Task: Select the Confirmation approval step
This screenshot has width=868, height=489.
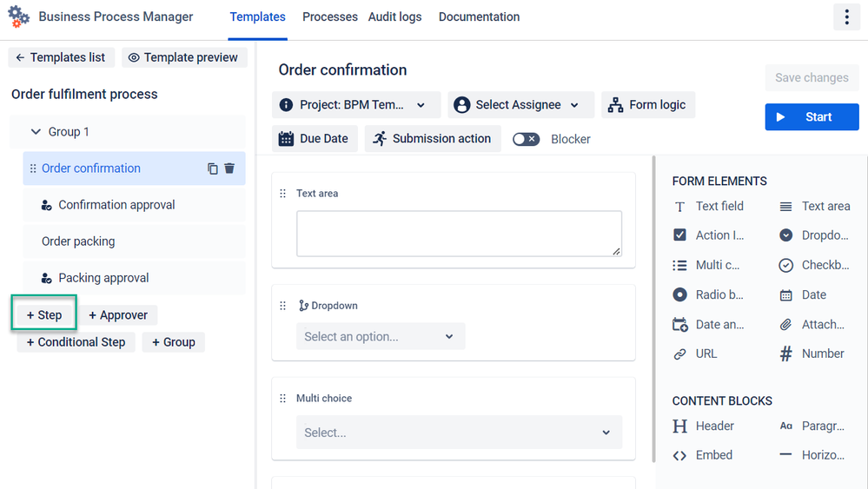Action: pyautogui.click(x=134, y=205)
